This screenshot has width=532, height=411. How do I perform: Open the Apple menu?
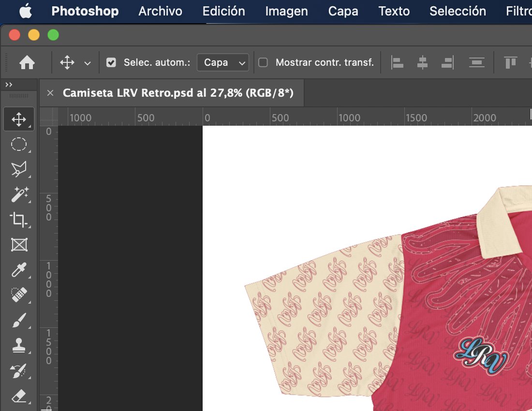pyautogui.click(x=26, y=11)
